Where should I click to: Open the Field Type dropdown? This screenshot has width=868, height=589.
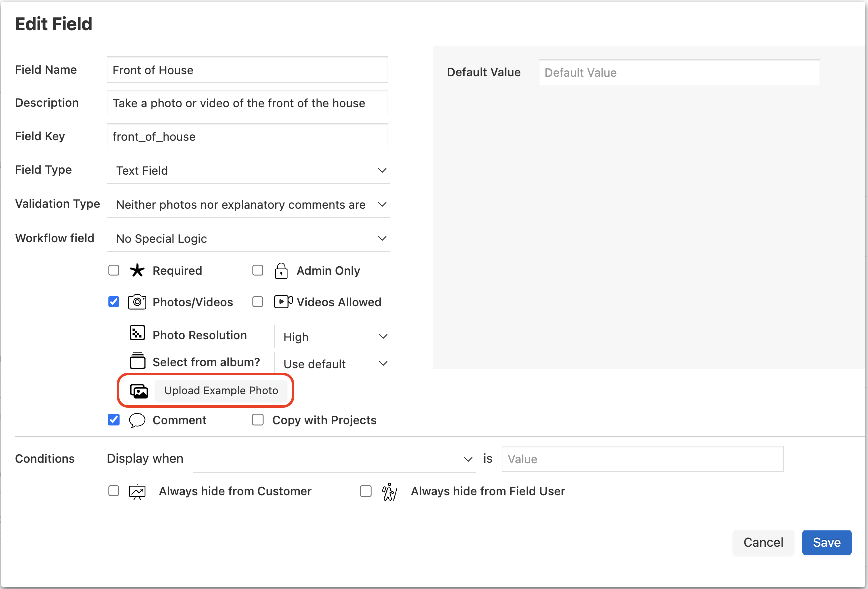pyautogui.click(x=248, y=171)
